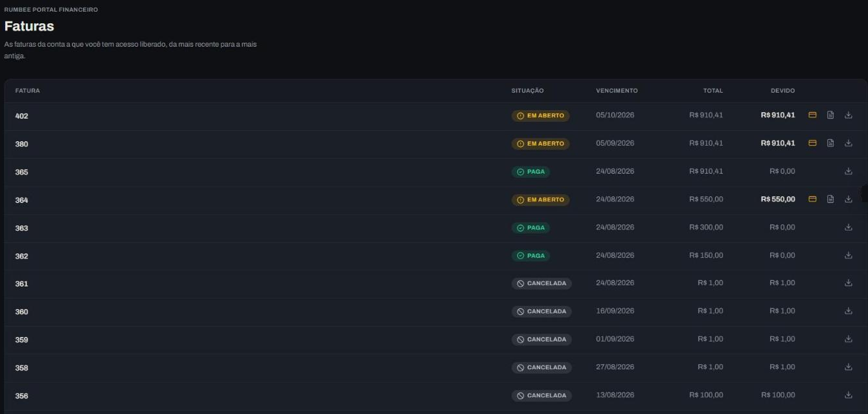
Task: Click the EM ABERTO badge on invoice 364
Action: (x=540, y=200)
